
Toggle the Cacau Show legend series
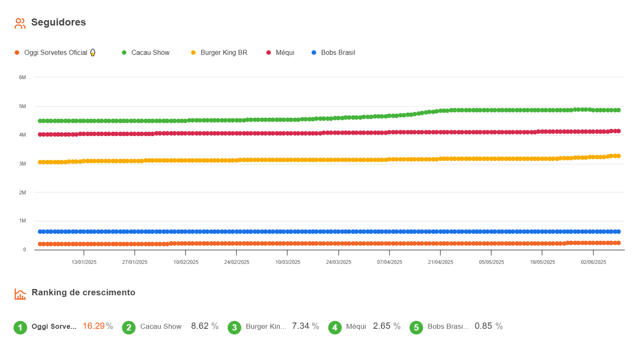tap(150, 53)
